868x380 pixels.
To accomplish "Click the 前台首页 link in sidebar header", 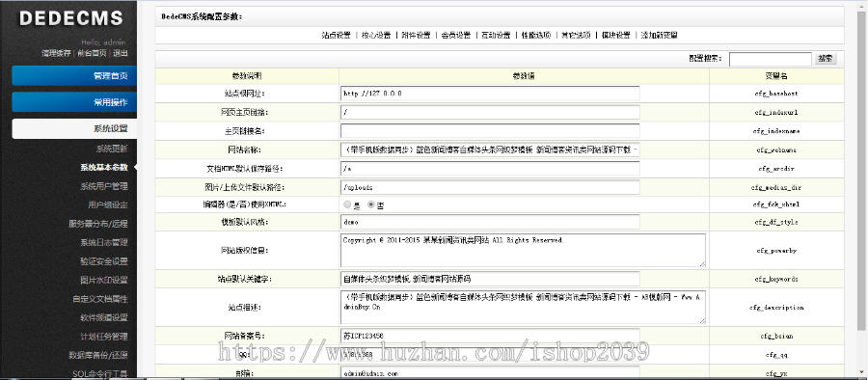I will coord(92,53).
